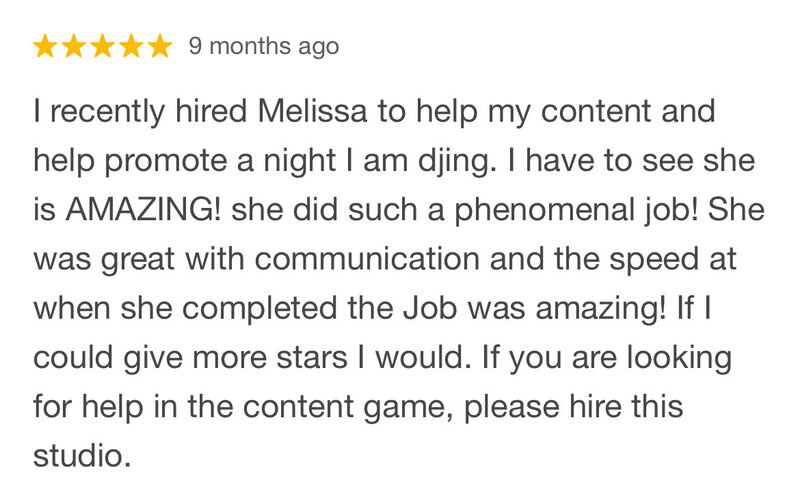Click the word 'AMAZING!' in capitals
Screen dimensions: 800x487
tap(143, 210)
